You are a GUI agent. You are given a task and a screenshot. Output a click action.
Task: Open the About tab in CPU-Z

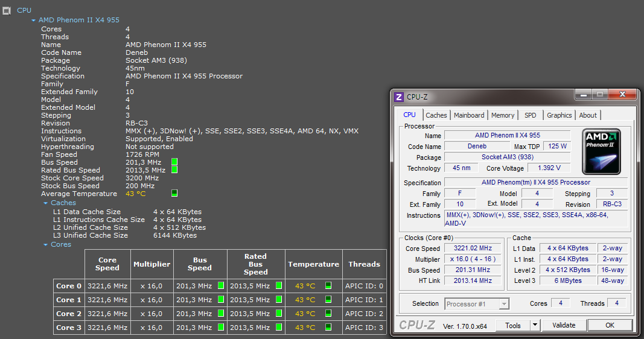point(588,115)
